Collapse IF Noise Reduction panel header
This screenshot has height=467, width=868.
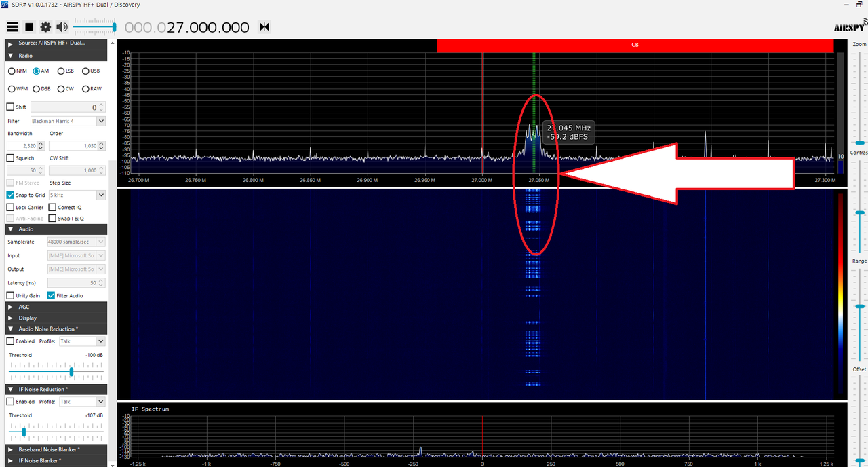pyautogui.click(x=56, y=389)
